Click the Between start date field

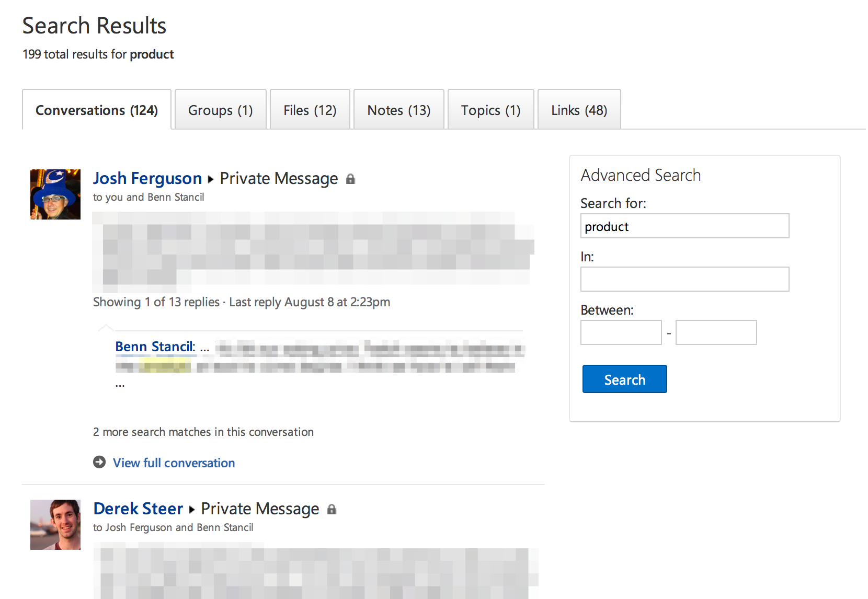coord(621,332)
